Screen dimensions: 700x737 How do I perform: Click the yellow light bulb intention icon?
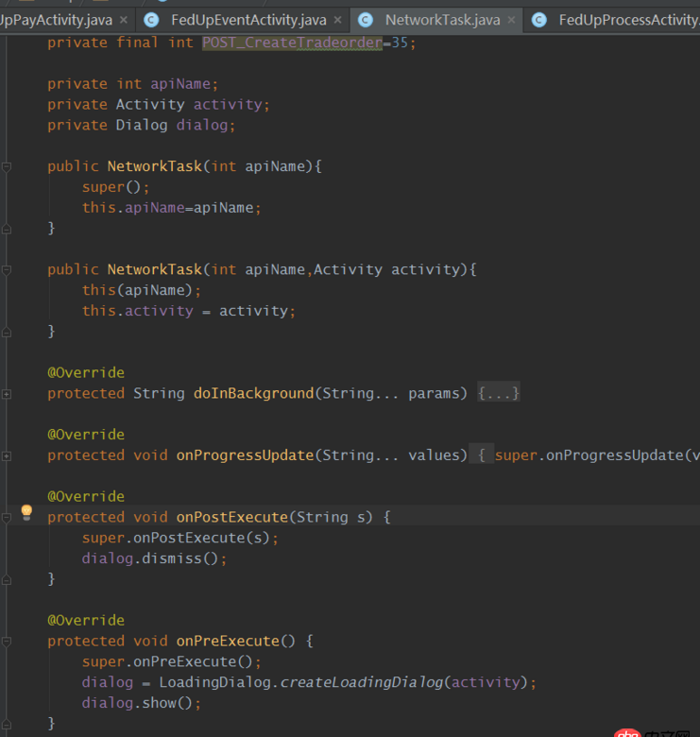click(26, 512)
